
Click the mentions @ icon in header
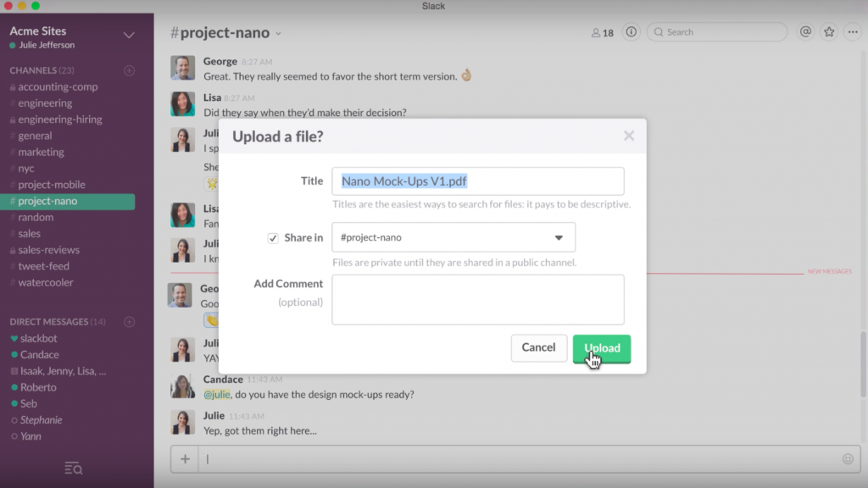pyautogui.click(x=805, y=32)
